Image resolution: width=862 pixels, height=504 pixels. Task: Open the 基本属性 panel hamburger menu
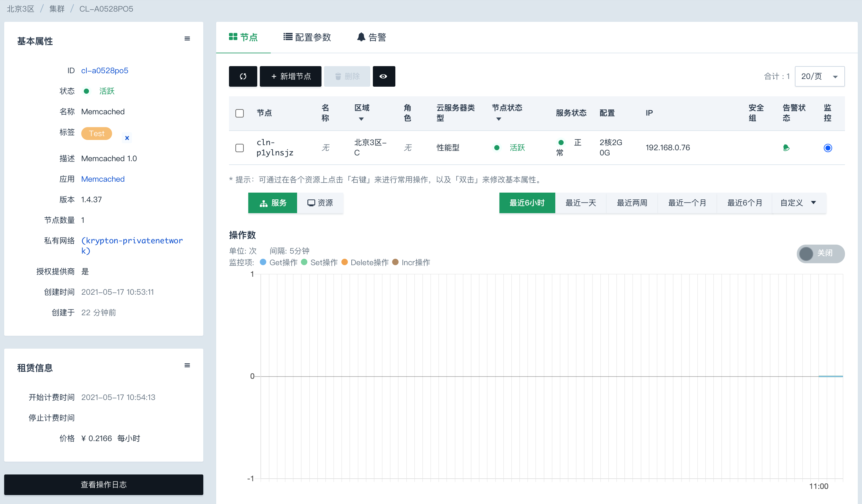(x=187, y=39)
